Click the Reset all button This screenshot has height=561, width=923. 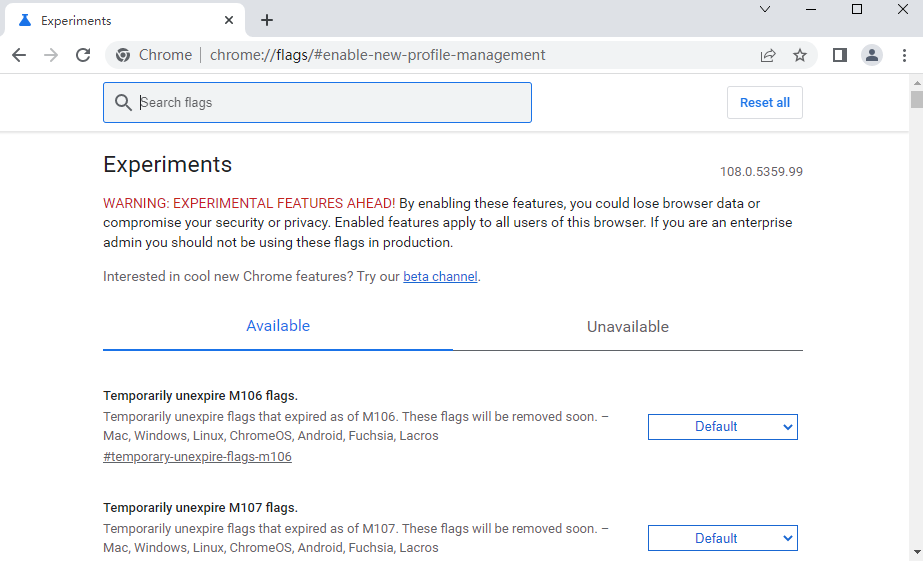tap(765, 102)
